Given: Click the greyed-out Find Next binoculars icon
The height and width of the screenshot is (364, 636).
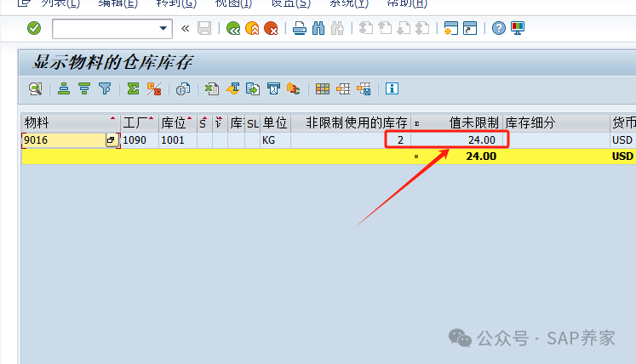Looking at the screenshot, I should [337, 28].
